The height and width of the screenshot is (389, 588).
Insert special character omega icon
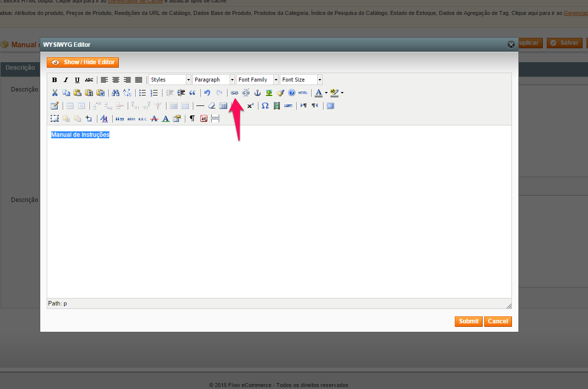[x=265, y=106]
